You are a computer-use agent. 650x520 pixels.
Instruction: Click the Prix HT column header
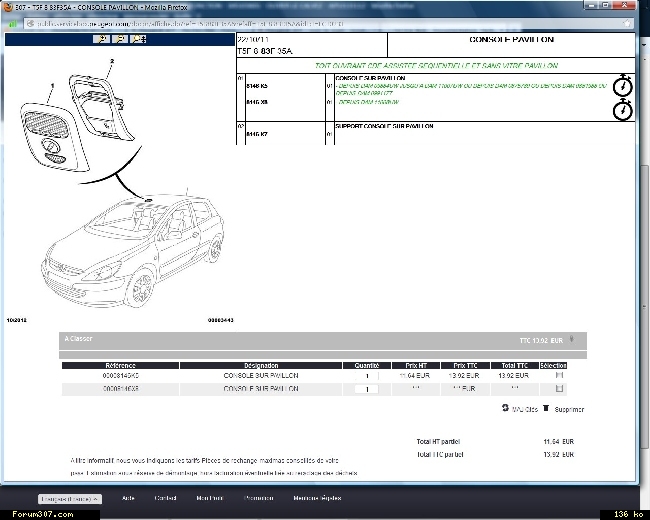point(416,365)
